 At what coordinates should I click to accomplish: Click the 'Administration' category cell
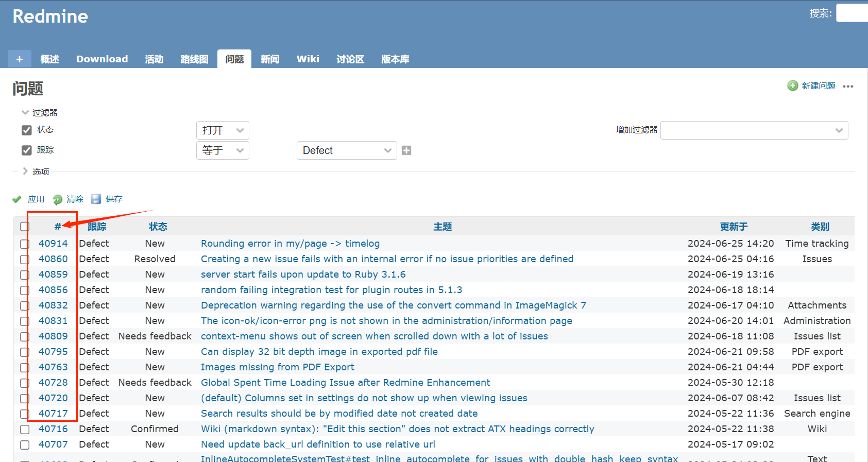pos(817,321)
